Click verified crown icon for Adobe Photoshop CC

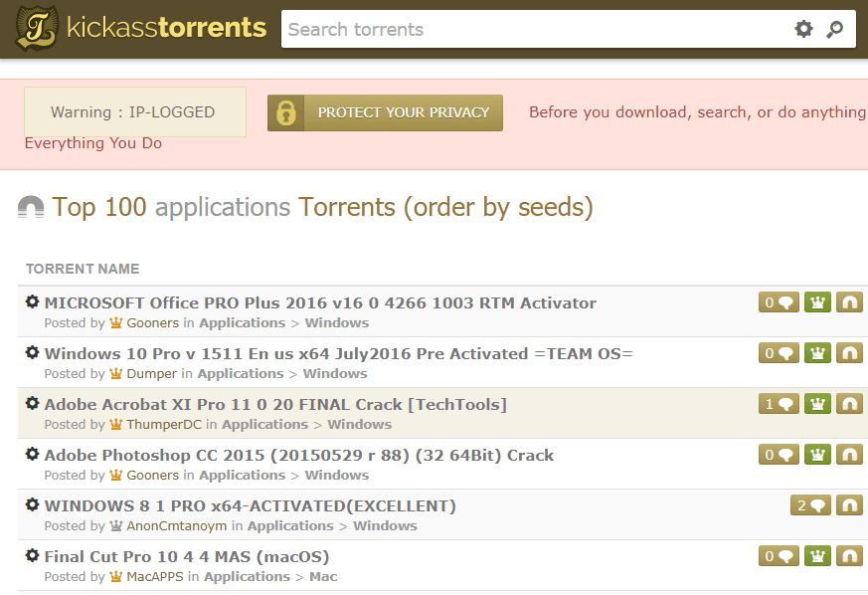click(817, 455)
